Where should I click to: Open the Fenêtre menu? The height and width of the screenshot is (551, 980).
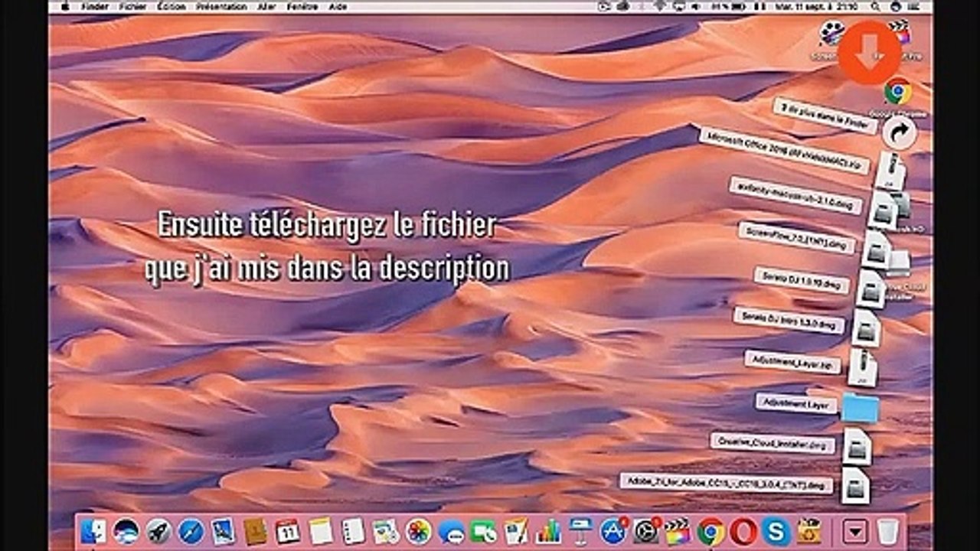302,6
